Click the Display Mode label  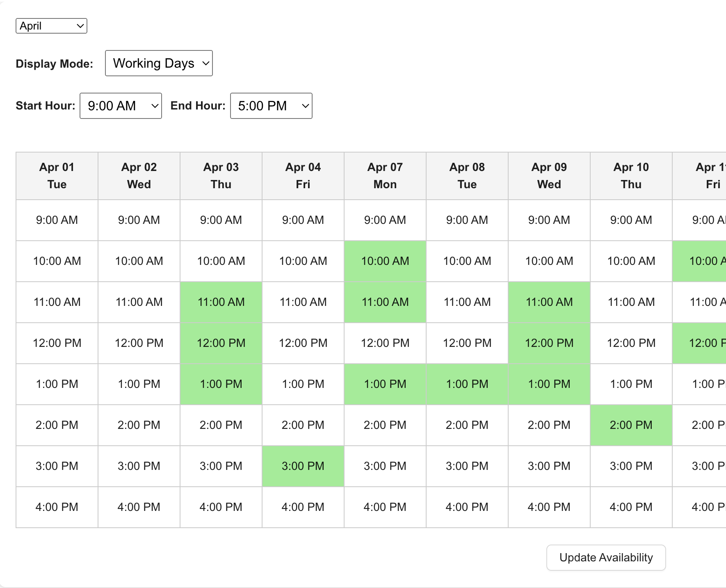[55, 64]
